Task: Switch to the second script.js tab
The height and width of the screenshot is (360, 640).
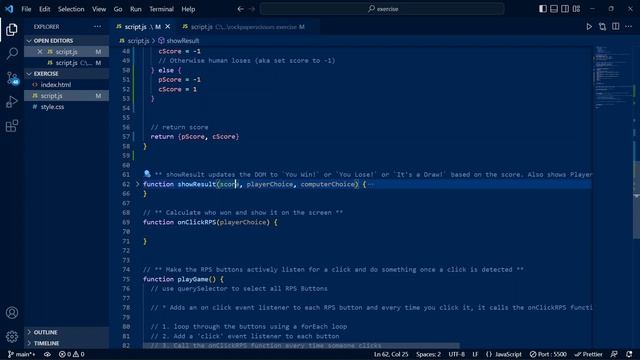Action: click(x=243, y=27)
